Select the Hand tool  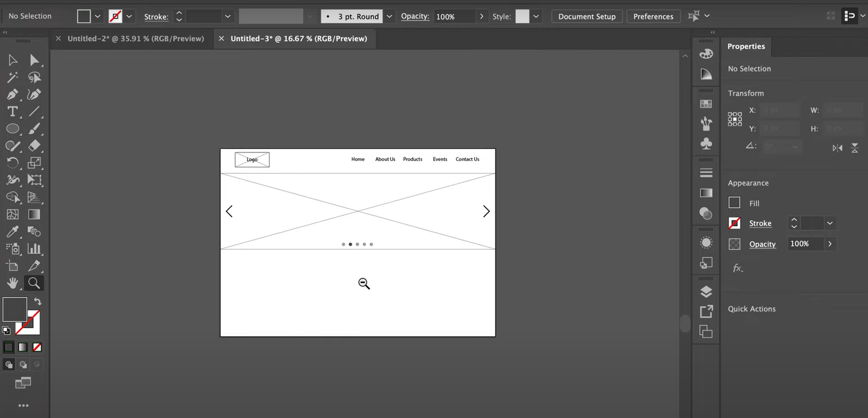click(13, 283)
